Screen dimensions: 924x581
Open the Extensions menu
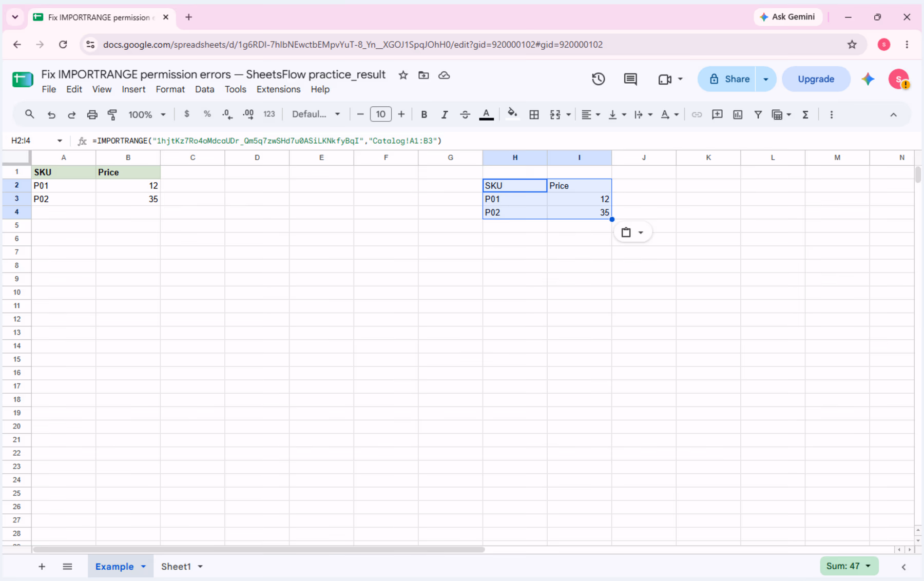pyautogui.click(x=278, y=89)
